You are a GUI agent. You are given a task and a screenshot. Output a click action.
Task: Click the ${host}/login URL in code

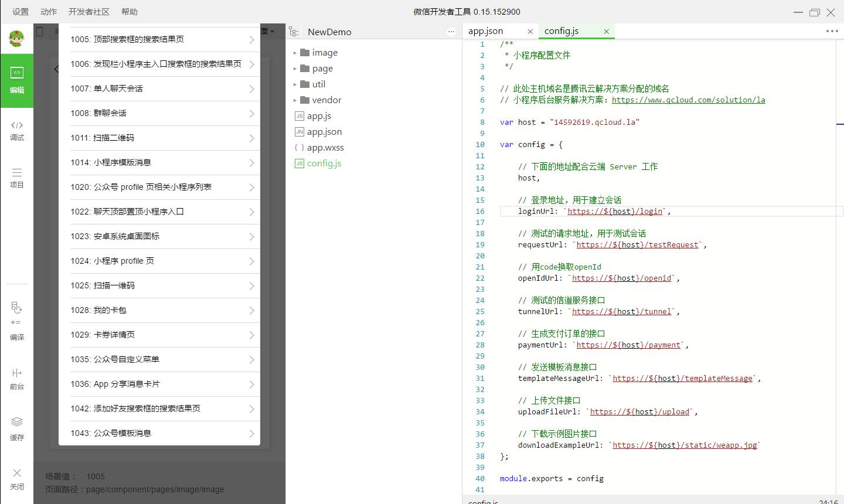[x=615, y=212]
